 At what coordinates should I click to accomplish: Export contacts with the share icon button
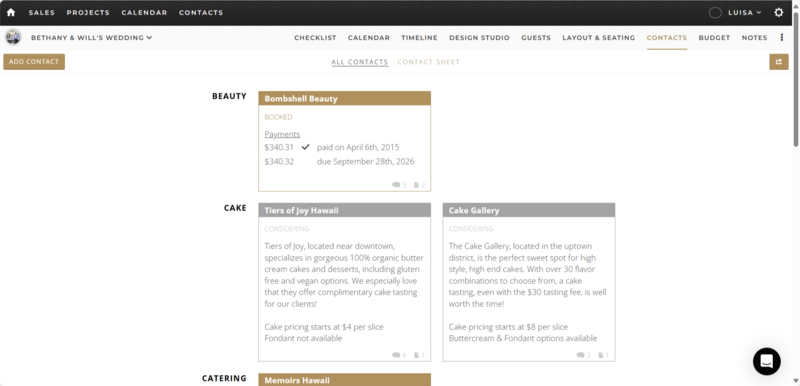pos(779,62)
